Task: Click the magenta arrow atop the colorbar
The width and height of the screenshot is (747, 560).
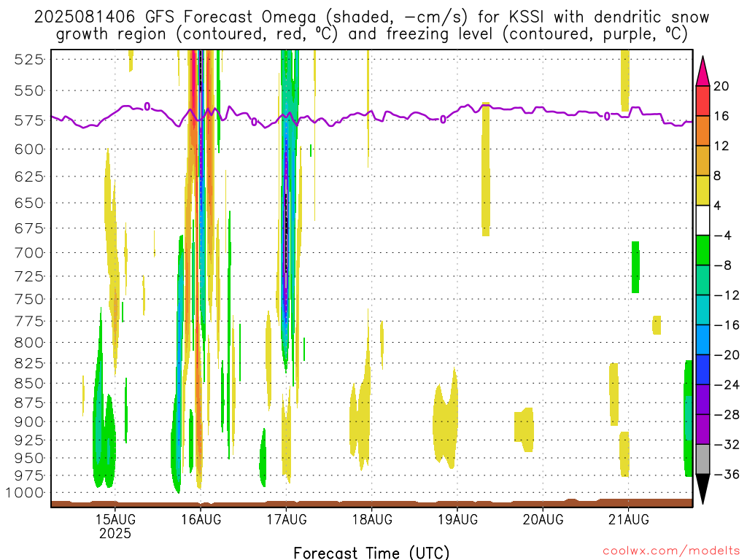Action: [703, 71]
